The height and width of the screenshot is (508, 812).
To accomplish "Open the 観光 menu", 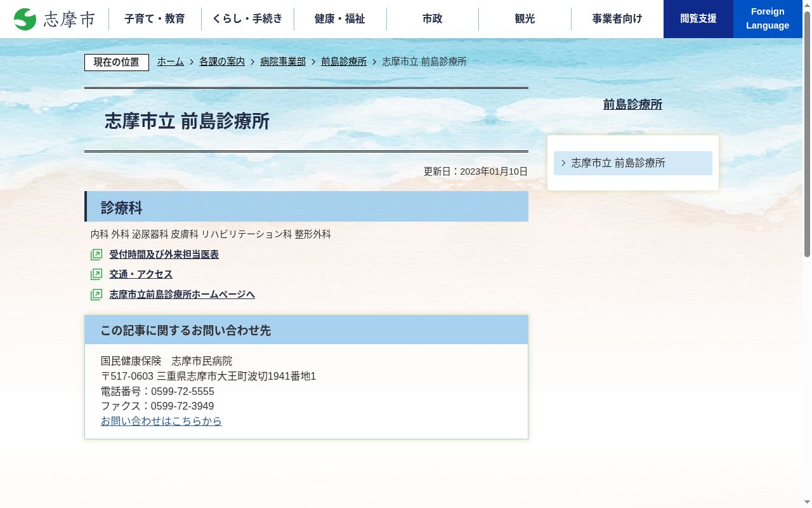I will [x=525, y=19].
